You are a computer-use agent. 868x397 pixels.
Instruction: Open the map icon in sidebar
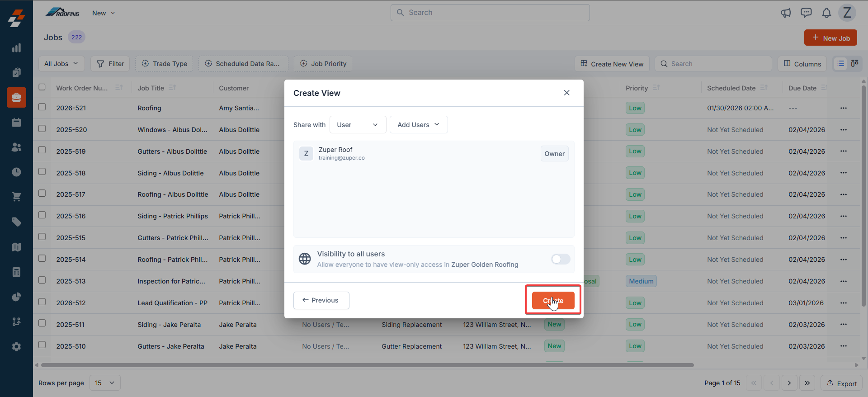click(16, 247)
